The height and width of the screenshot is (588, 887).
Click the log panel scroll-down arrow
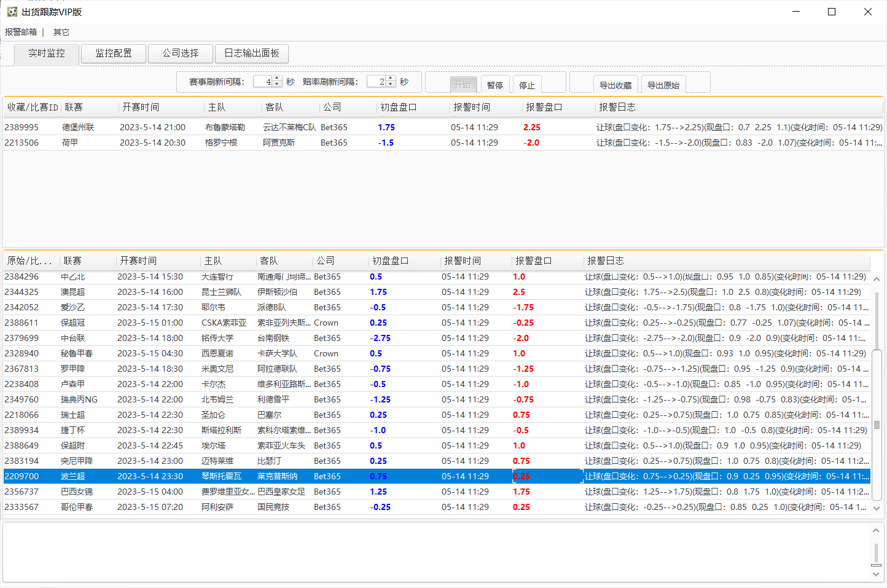(876, 574)
